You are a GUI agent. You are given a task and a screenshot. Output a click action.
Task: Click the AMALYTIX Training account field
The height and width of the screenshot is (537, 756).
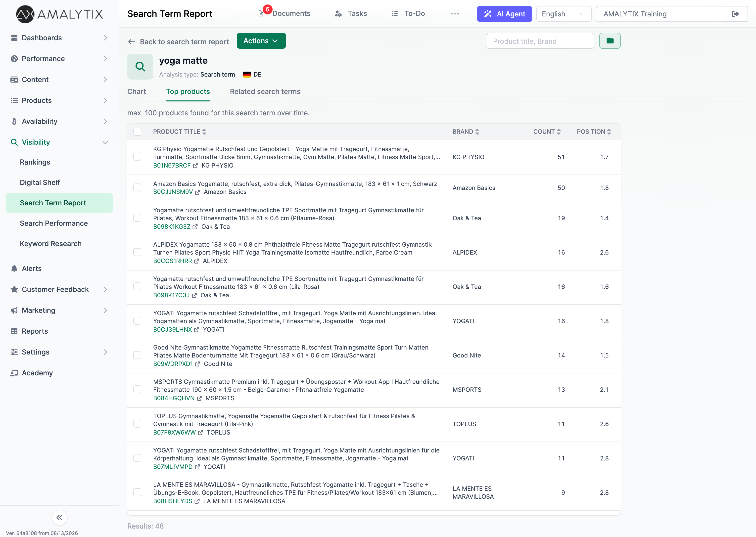[x=660, y=14]
